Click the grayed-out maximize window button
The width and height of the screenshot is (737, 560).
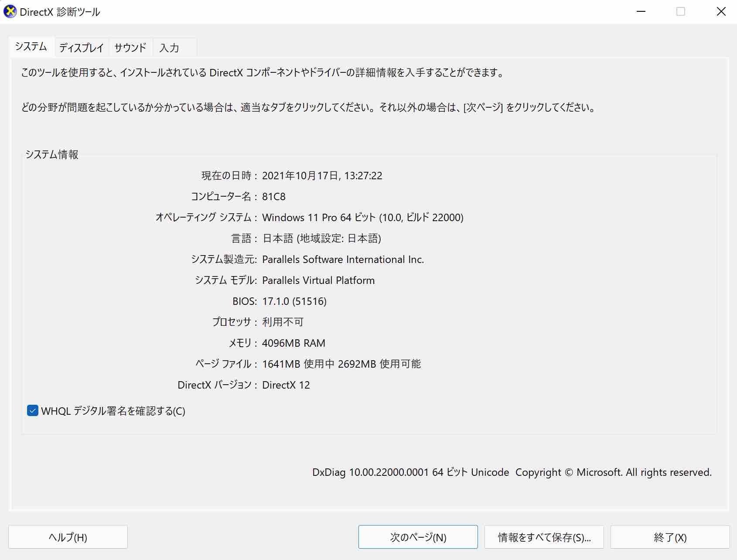pyautogui.click(x=680, y=12)
